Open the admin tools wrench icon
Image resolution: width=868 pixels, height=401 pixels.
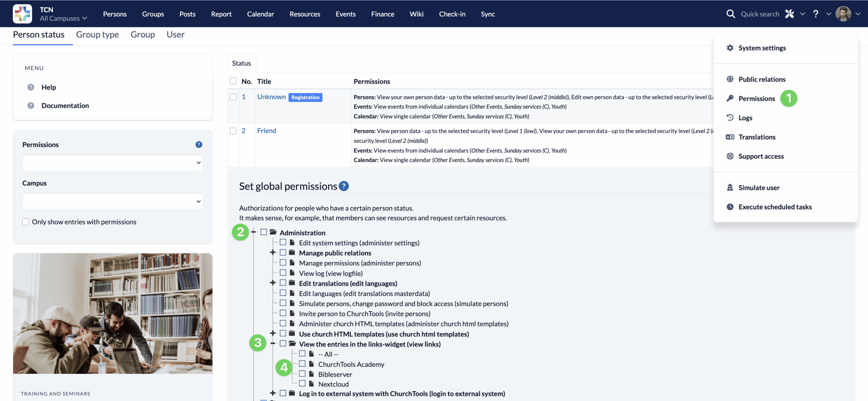click(789, 14)
